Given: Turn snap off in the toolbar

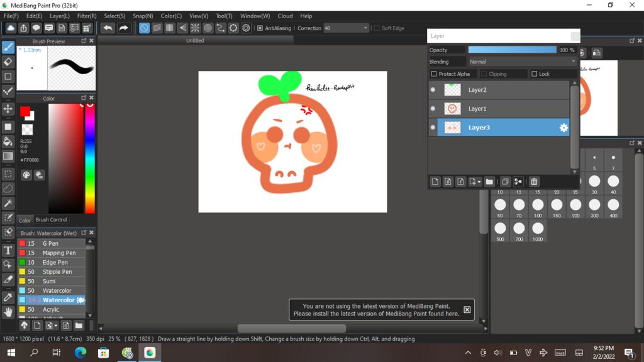Looking at the screenshot, I should (144, 28).
